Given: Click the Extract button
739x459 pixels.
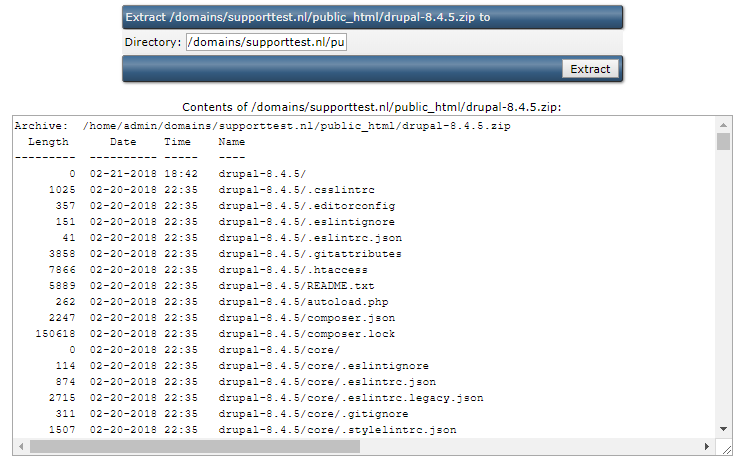Looking at the screenshot, I should coord(590,69).
